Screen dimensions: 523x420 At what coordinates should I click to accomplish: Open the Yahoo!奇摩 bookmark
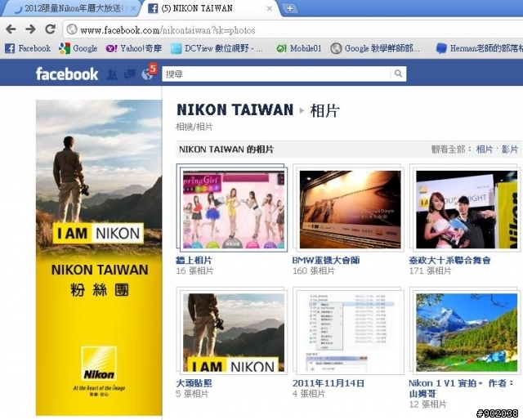click(134, 48)
